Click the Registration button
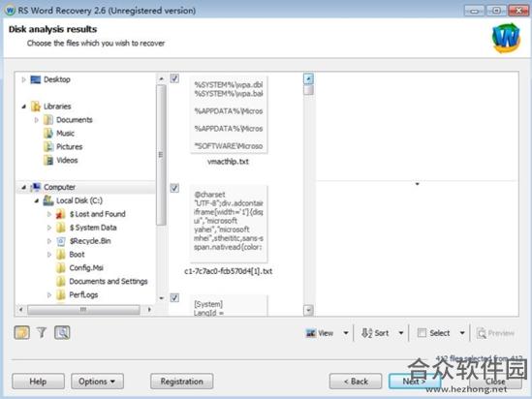This screenshot has width=532, height=399. (181, 382)
